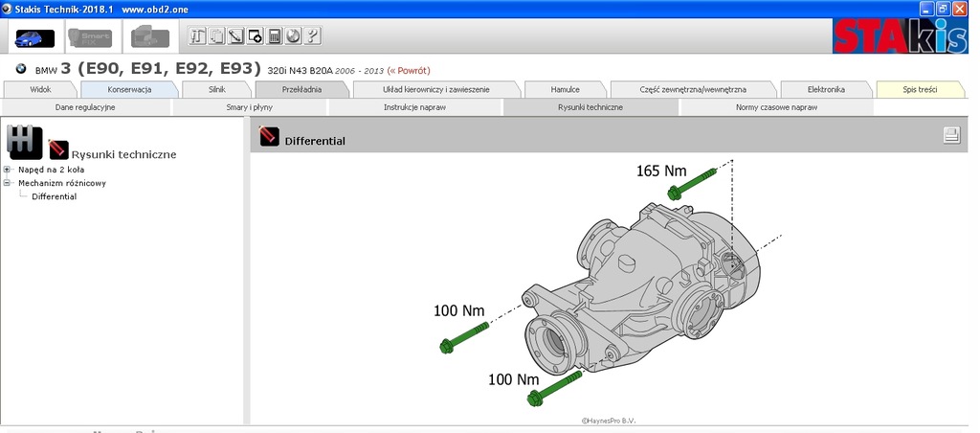
Task: Switch to the Widok tab
Action: (40, 89)
